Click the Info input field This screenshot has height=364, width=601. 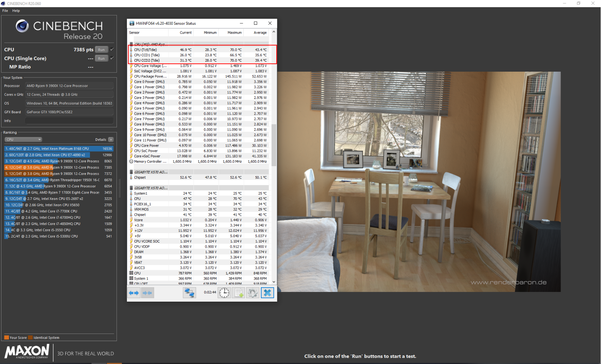(x=69, y=121)
